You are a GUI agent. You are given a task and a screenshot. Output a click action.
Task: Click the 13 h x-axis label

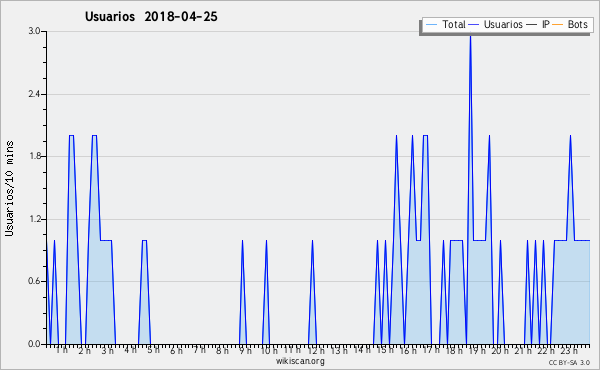(x=339, y=350)
